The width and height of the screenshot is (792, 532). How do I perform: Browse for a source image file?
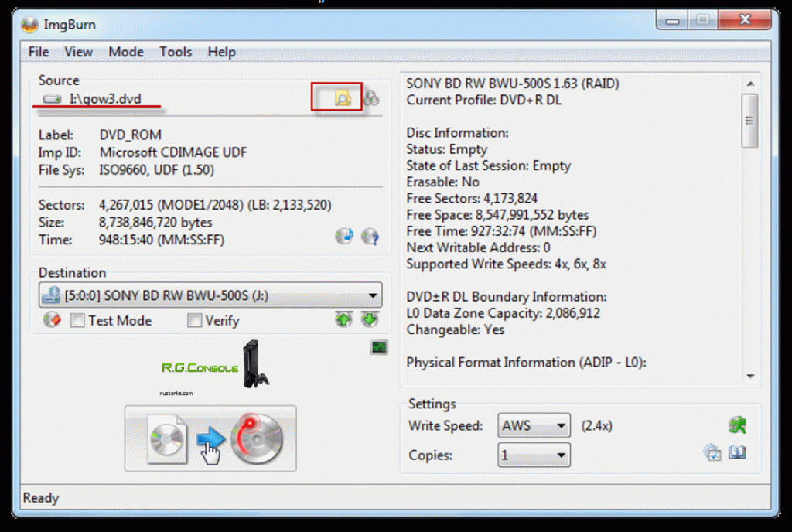343,97
